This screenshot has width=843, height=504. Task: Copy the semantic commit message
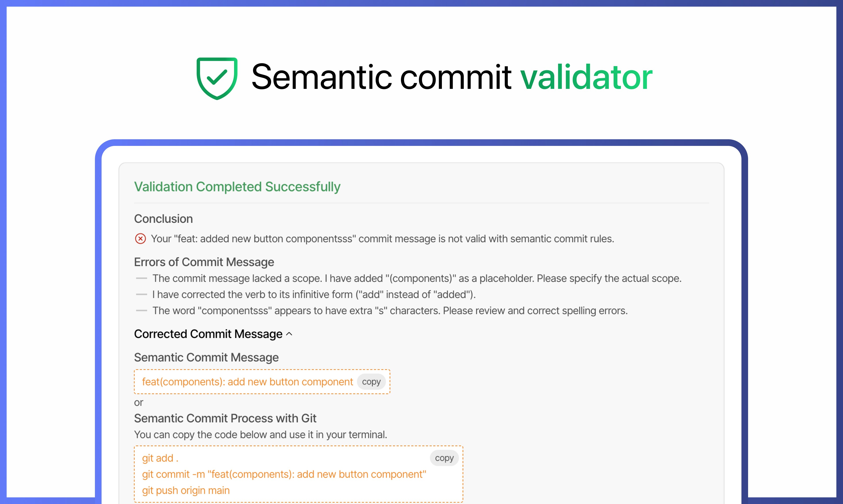click(371, 382)
